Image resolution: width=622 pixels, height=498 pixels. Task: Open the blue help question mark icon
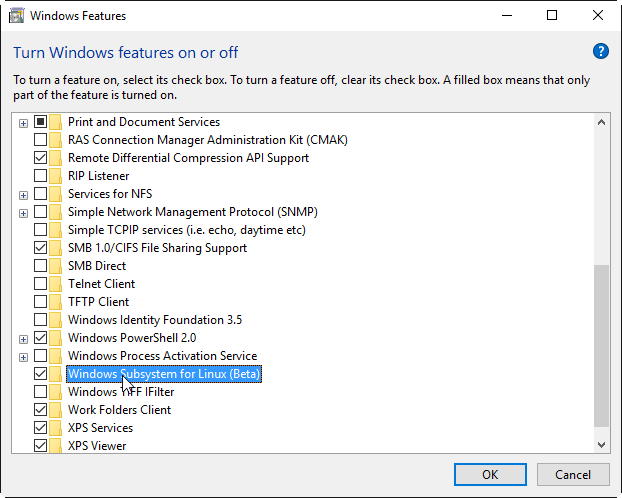(601, 51)
